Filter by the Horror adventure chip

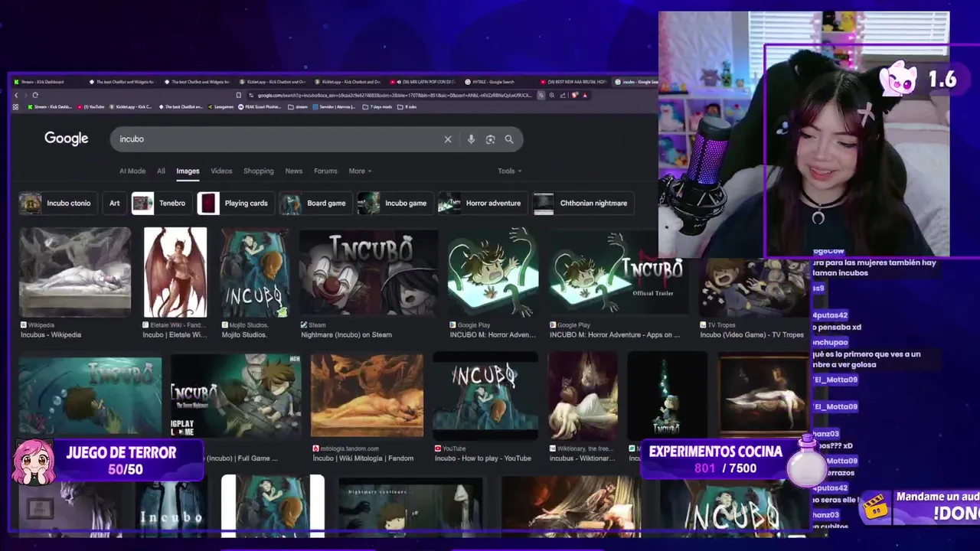tap(483, 204)
